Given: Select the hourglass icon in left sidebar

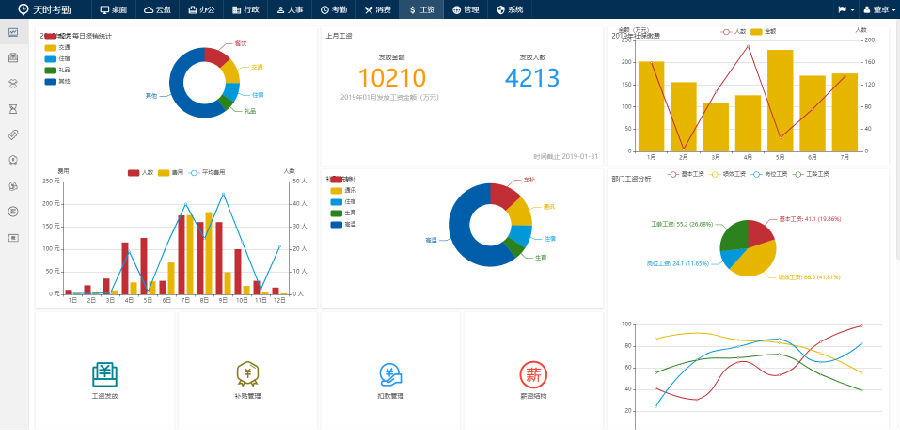Looking at the screenshot, I should coord(13,108).
